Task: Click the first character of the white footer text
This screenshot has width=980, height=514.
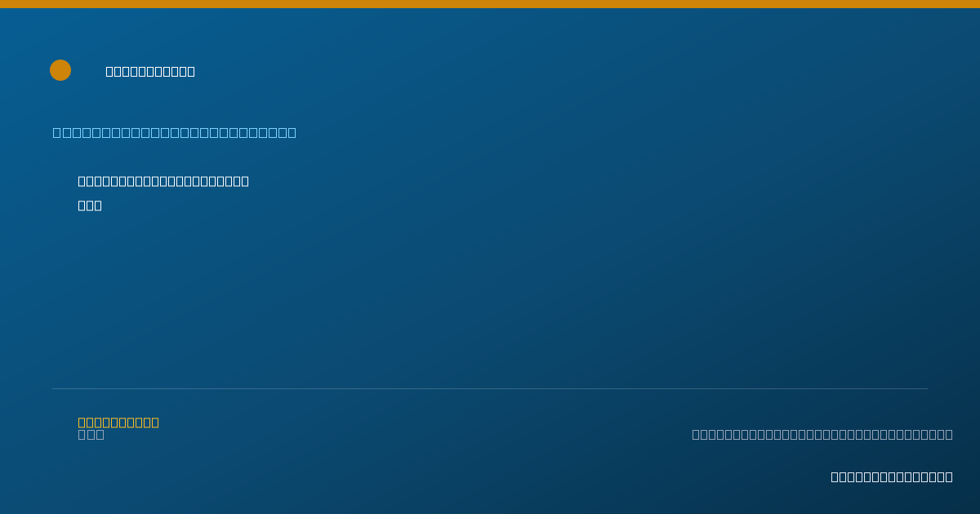Action: click(835, 476)
